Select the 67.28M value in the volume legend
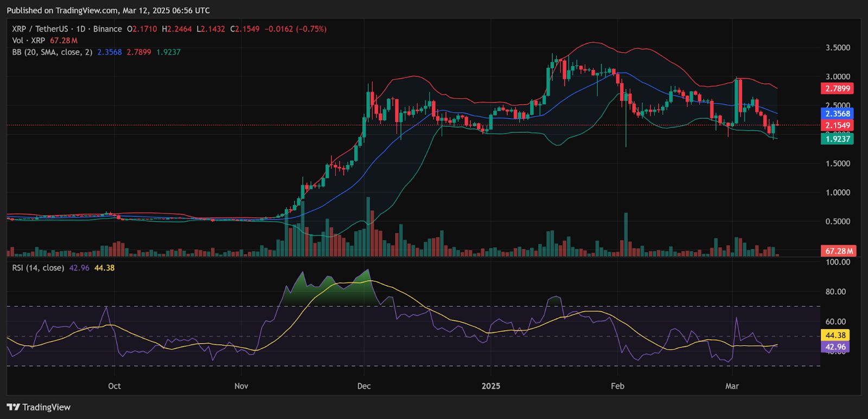Screen dimensions: 868x419 pos(64,41)
